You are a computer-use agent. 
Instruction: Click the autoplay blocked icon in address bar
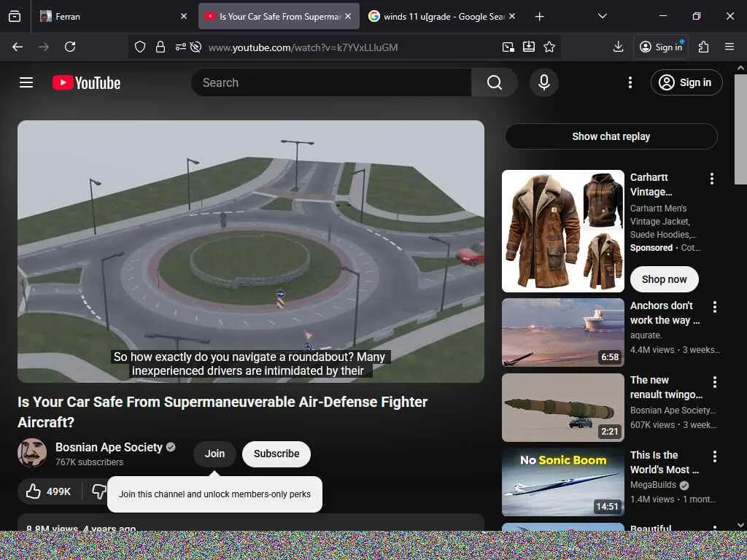[196, 47]
